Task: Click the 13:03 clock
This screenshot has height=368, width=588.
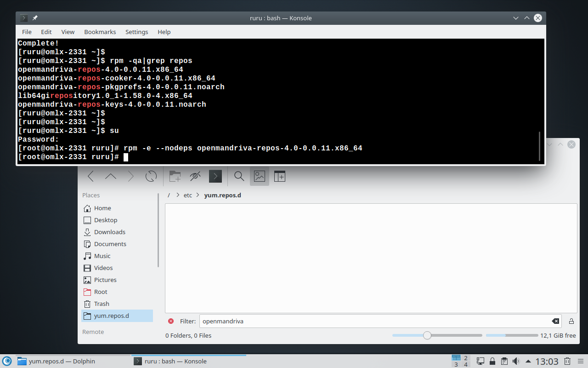Action: pyautogui.click(x=547, y=361)
